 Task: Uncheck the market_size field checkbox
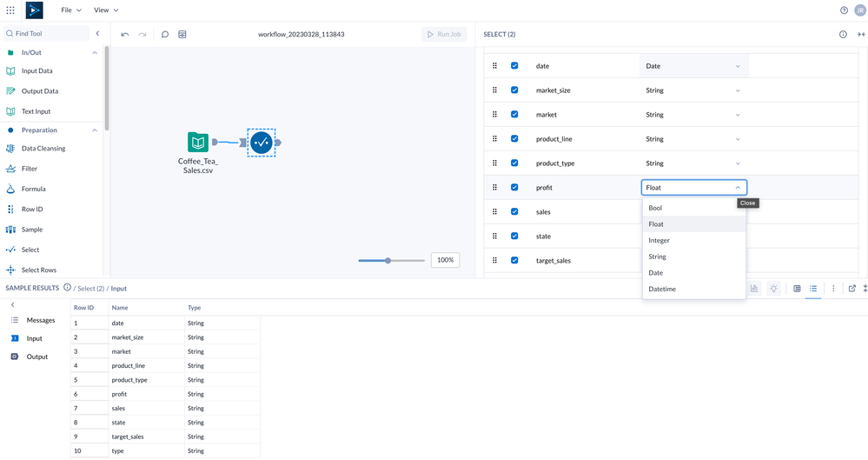(514, 90)
